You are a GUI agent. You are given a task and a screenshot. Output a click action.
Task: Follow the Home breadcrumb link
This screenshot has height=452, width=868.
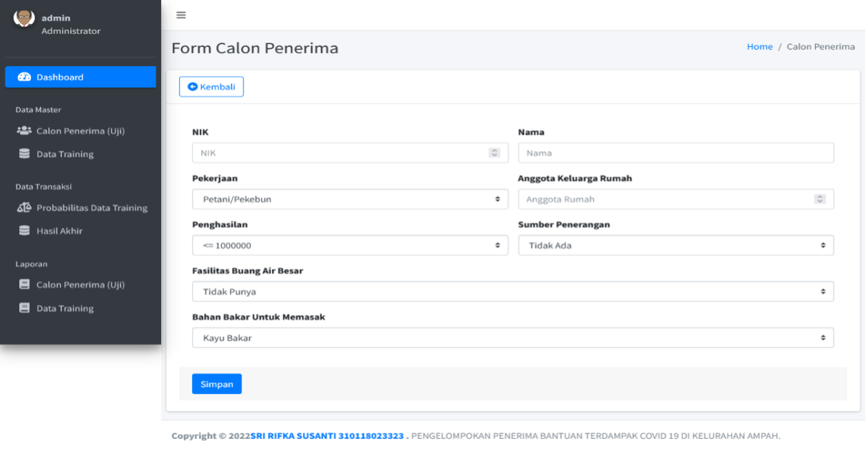click(759, 47)
